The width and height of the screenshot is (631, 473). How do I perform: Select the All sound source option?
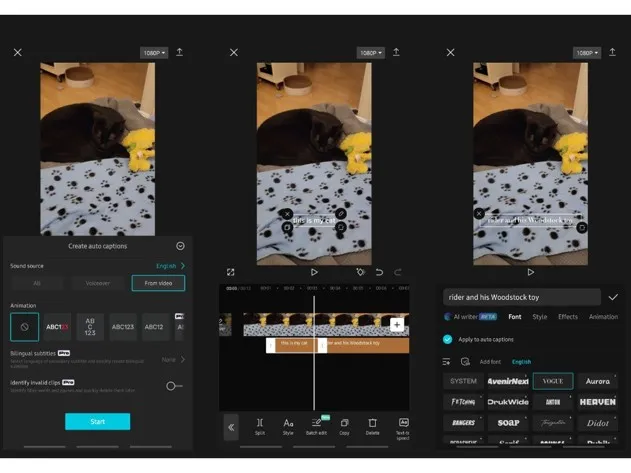(37, 283)
